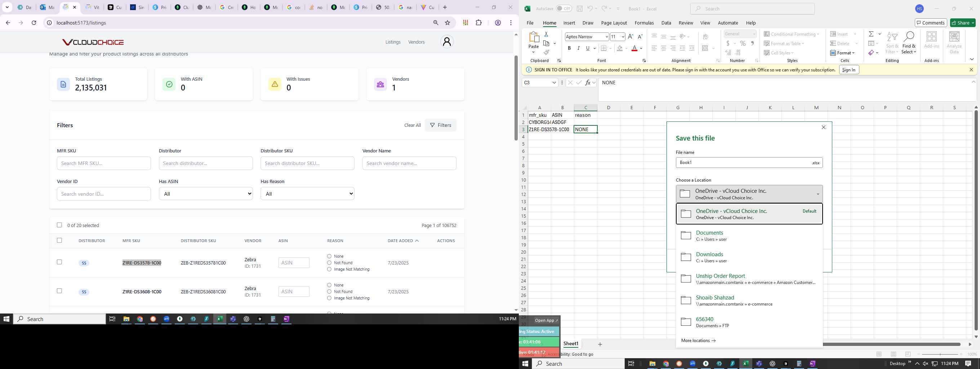
Task: Select 'None' reason for Z1RE-DS3608-1C00
Action: pyautogui.click(x=329, y=285)
